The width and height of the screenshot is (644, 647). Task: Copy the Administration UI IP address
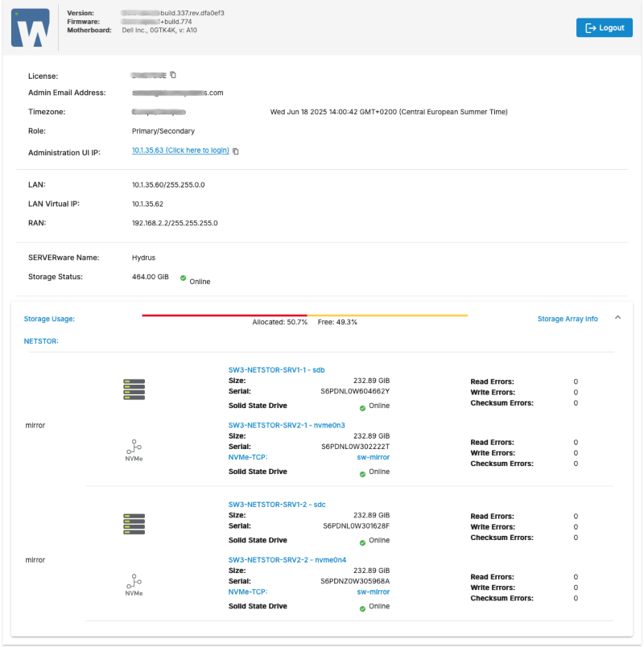coord(236,151)
